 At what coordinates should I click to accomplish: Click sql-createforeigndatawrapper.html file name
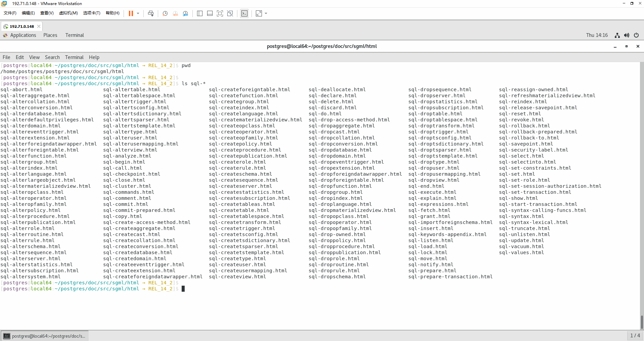pyautogui.click(x=153, y=277)
